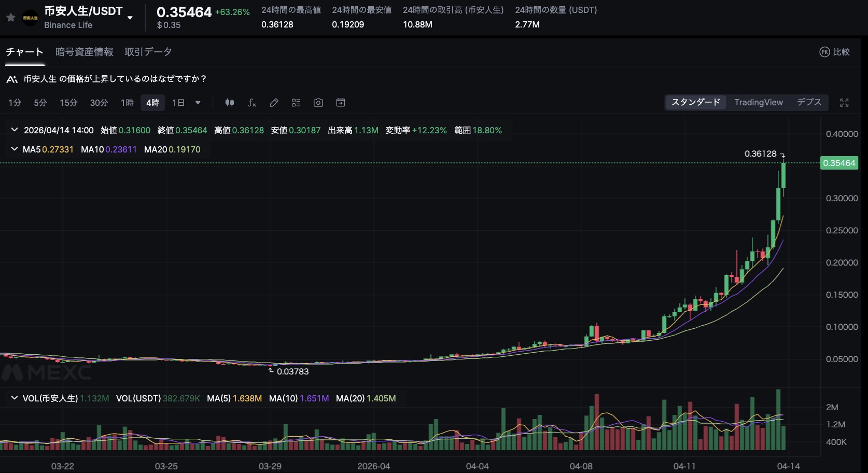Click the MA5 0.27331 indicator label
The height and width of the screenshot is (473, 868).
pos(48,149)
